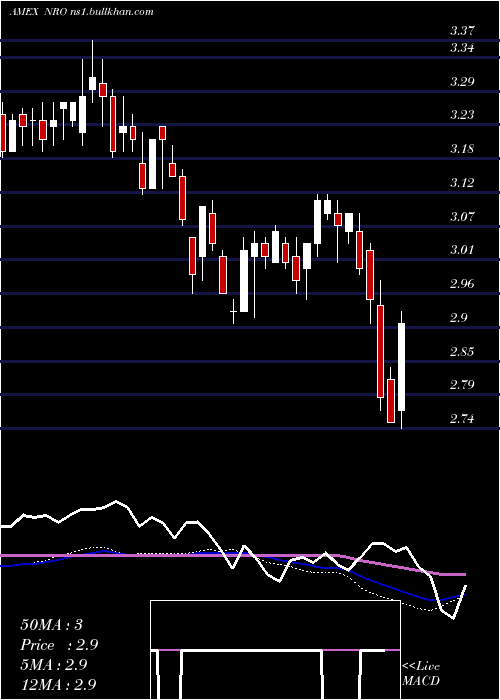This screenshot has width=500, height=700.
Task: Click the 3.37 price axis label
Action: point(462,31)
